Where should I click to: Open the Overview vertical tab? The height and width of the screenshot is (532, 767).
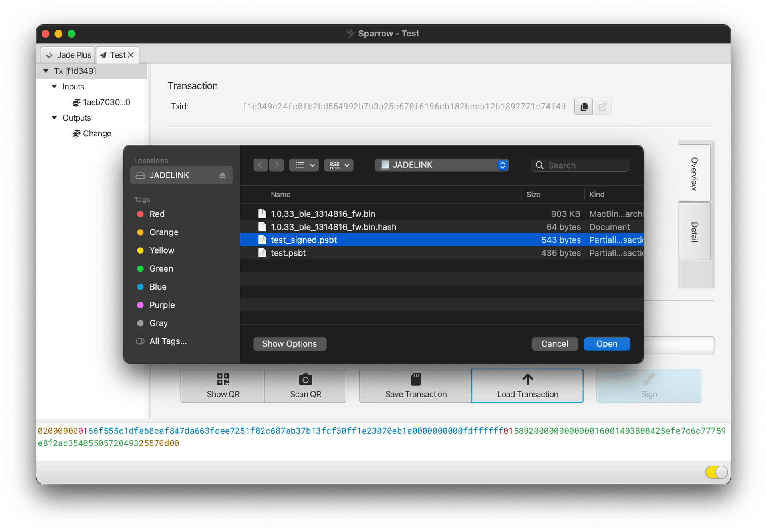695,173
